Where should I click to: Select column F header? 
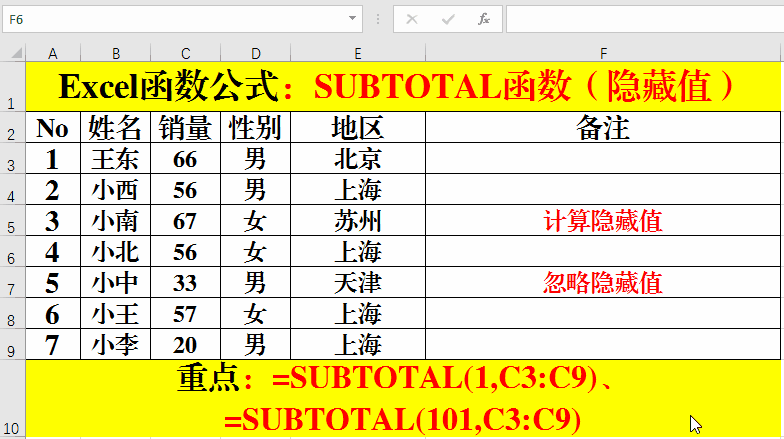point(604,53)
